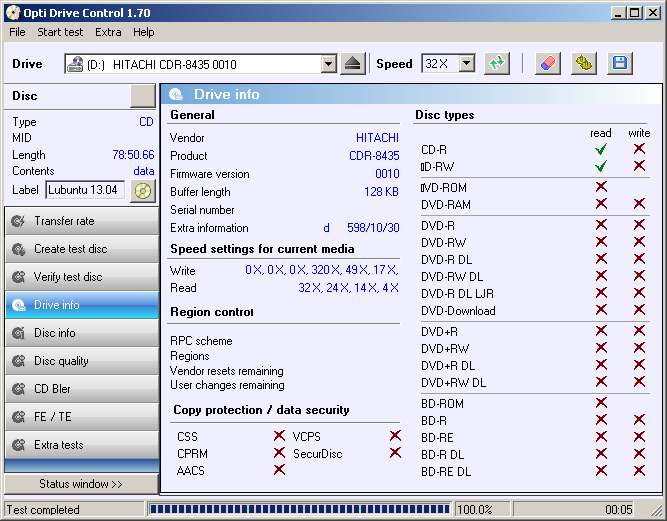
Task: Open the Disc quality test
Action: coord(82,361)
